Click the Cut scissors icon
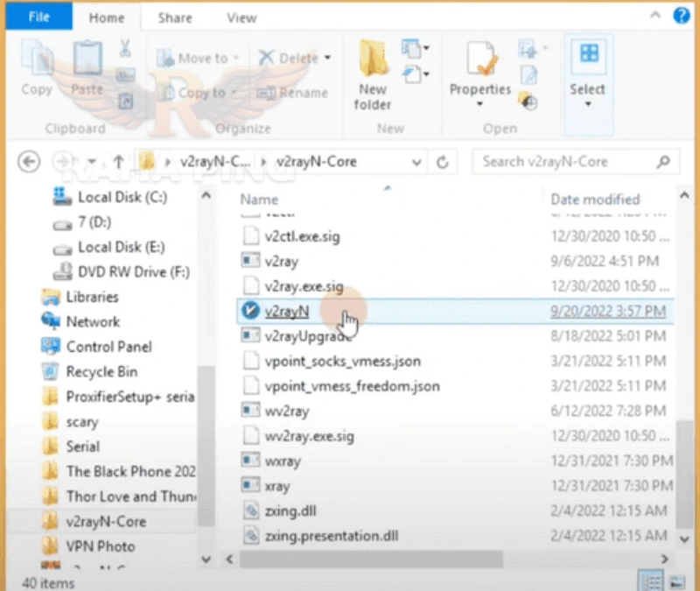The height and width of the screenshot is (591, 700). [124, 47]
